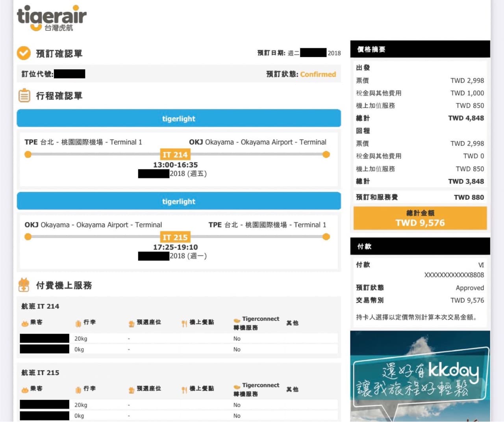Click the cardholder currency note at payment bottom
This screenshot has height=422, width=504.
[x=417, y=317]
